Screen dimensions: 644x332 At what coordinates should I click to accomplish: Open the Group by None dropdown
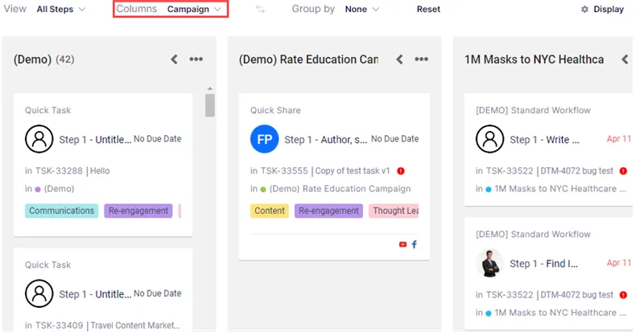coord(361,9)
